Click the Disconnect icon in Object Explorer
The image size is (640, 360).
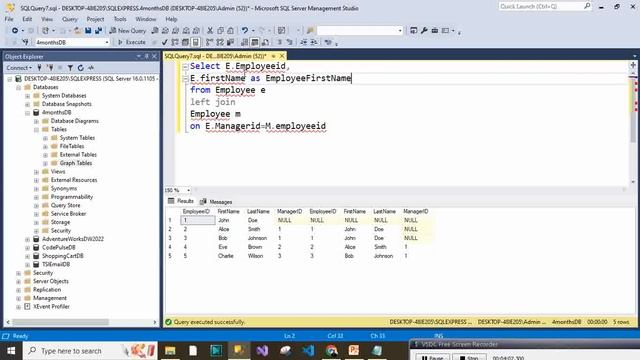(x=50, y=68)
